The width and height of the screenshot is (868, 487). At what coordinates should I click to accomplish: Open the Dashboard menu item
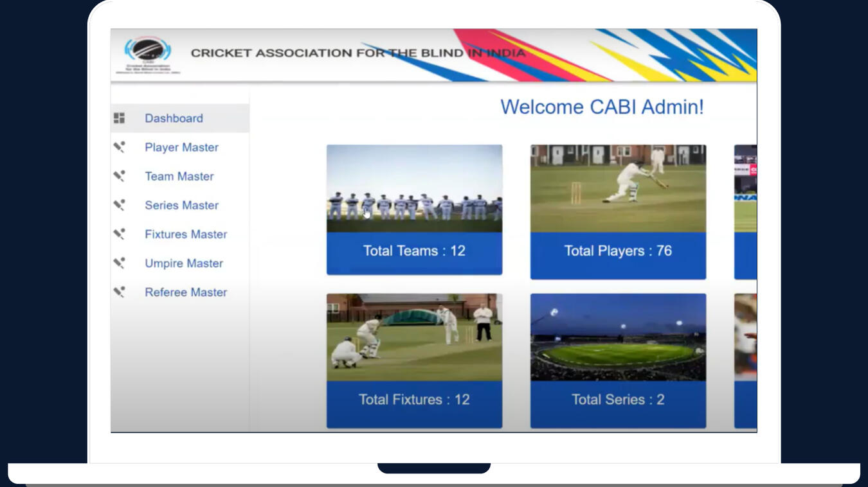click(174, 118)
